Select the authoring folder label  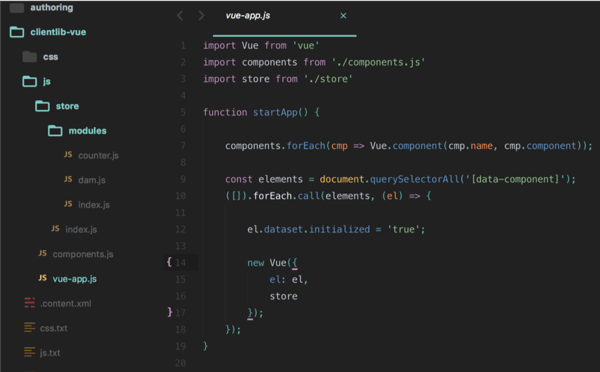pos(52,8)
